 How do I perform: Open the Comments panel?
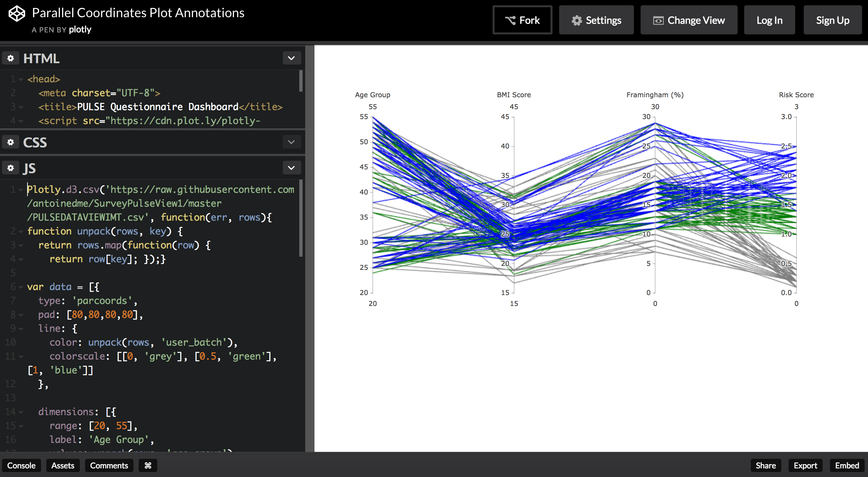(109, 465)
